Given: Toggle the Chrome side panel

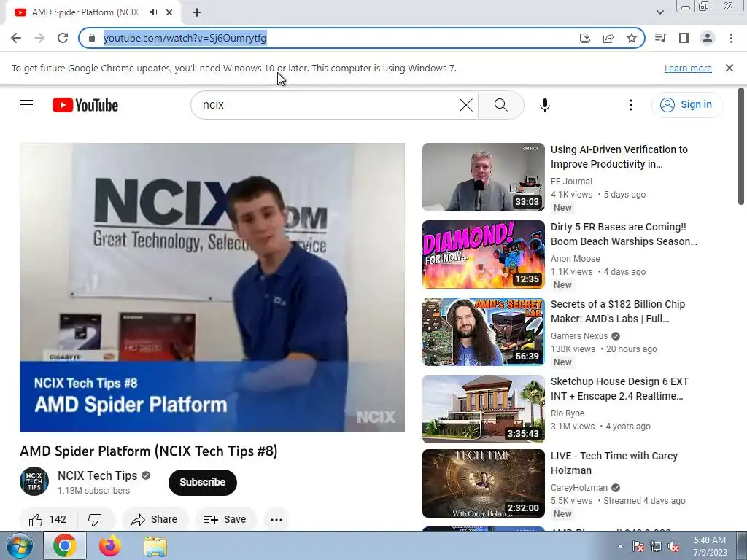Looking at the screenshot, I should [684, 38].
